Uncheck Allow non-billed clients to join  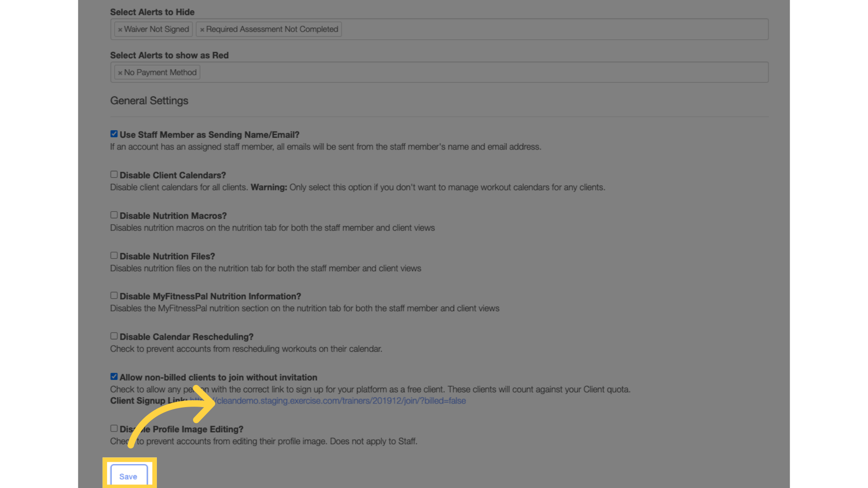[x=114, y=376]
